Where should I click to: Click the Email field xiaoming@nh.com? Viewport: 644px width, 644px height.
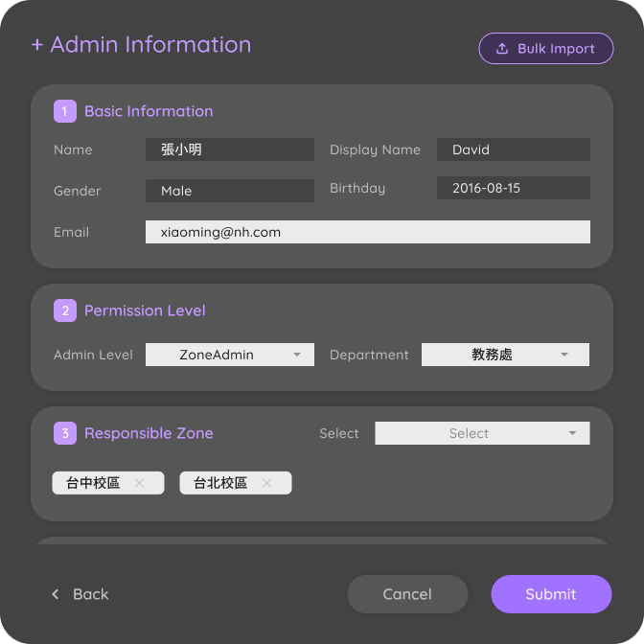pos(368,232)
